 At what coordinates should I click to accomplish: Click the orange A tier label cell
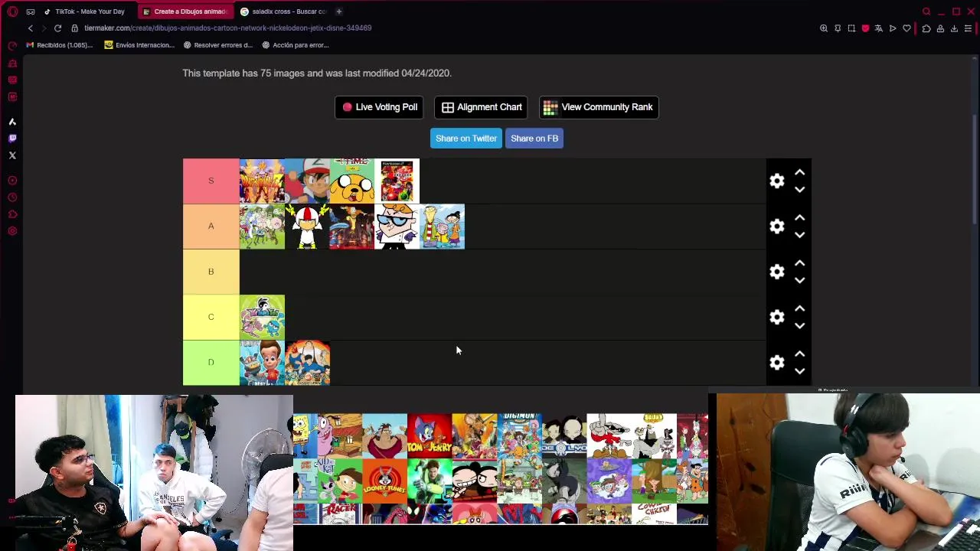click(x=211, y=226)
